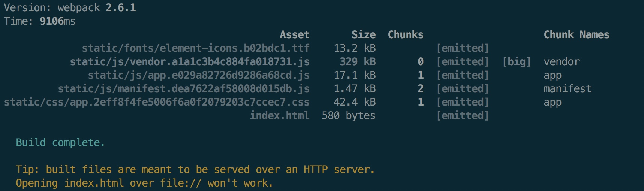The image size is (644, 191).
Task: Click the webpack version number 2.6.1
Action: tap(121, 7)
